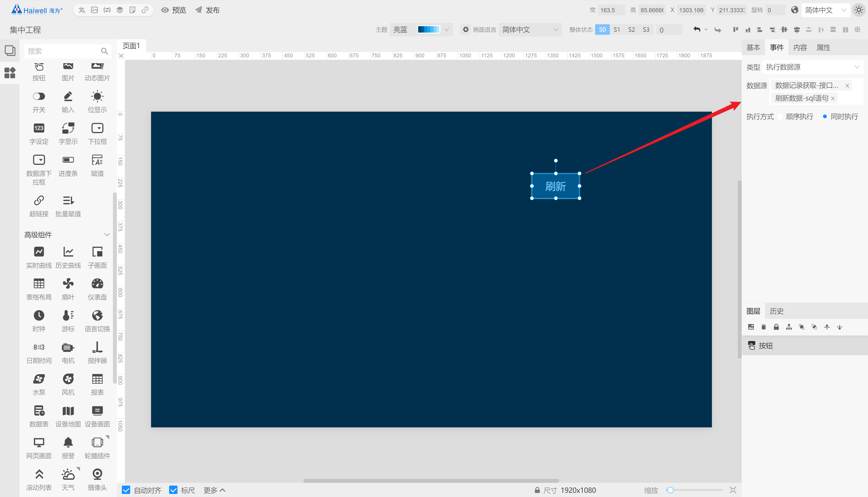Switch to the 基本 tab
868x497 pixels.
(x=753, y=47)
